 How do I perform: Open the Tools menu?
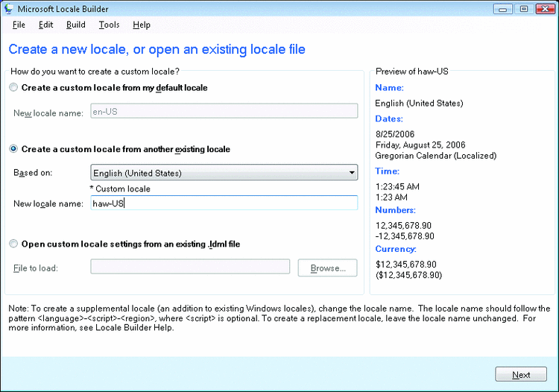click(109, 25)
